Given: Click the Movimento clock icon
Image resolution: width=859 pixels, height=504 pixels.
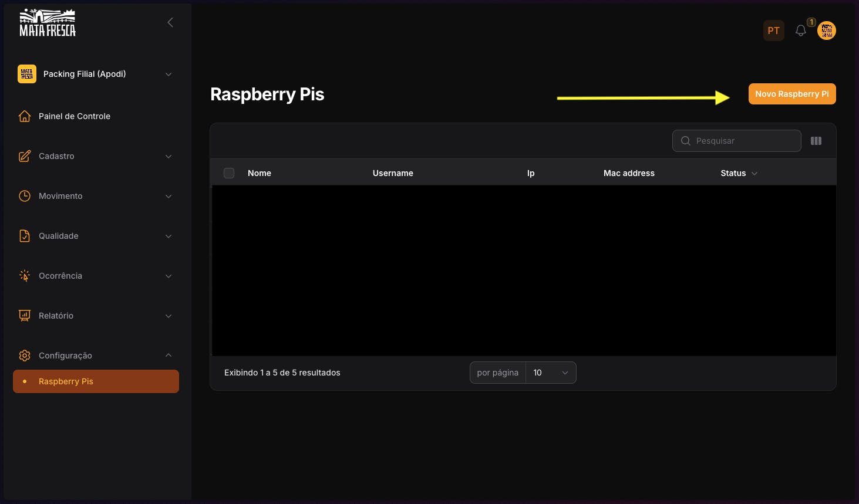Looking at the screenshot, I should coord(25,196).
